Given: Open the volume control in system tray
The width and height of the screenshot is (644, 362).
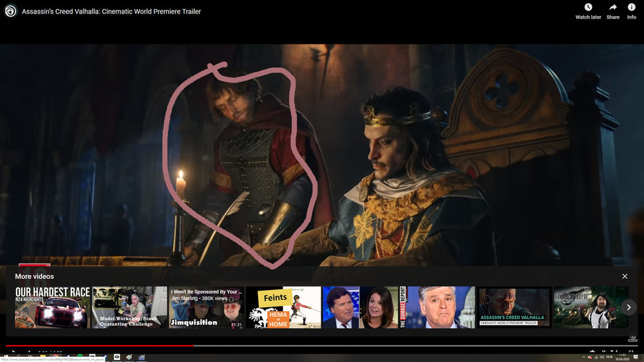Looking at the screenshot, I should click(x=602, y=357).
